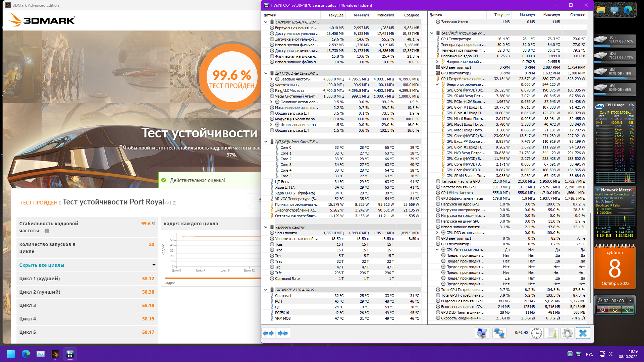Viewport: 644px width, 362px height.
Task: Collapse the GPU [#0]: NVIDIA GeForce sensor group
Action: pos(432,33)
